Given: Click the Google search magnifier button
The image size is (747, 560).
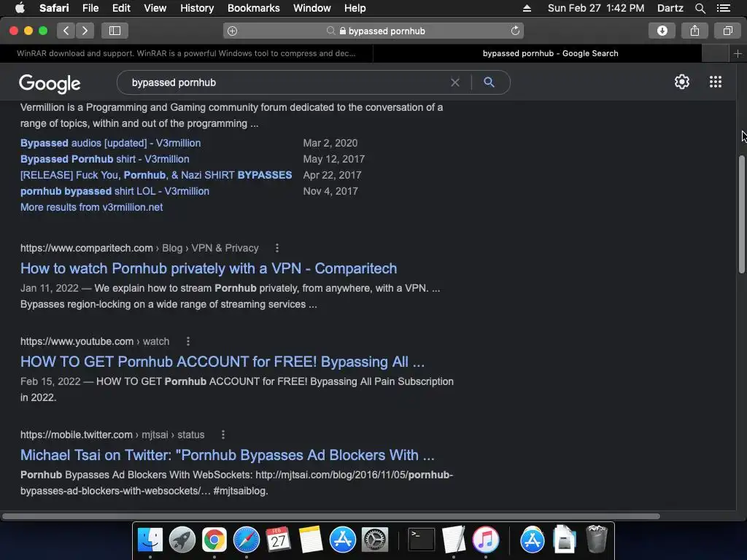Looking at the screenshot, I should point(489,82).
